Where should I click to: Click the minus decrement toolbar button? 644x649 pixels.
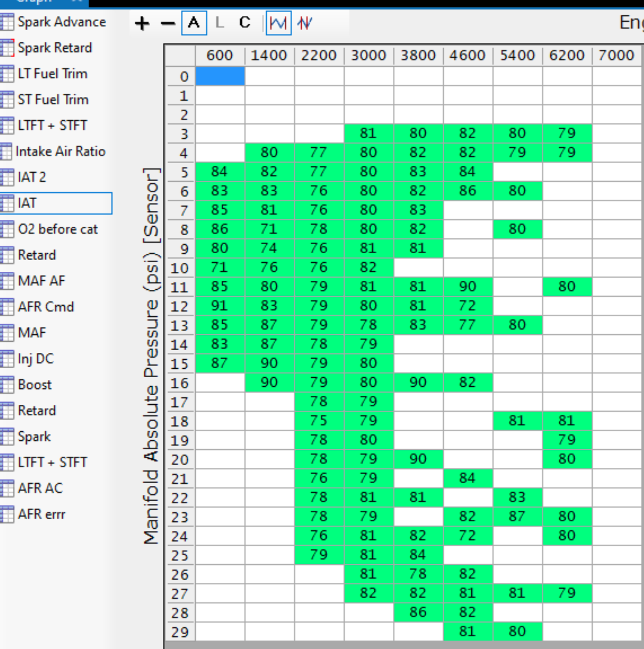(x=168, y=23)
